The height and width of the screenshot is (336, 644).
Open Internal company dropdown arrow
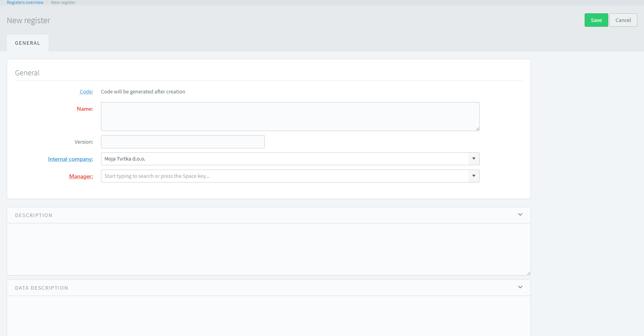coord(473,159)
